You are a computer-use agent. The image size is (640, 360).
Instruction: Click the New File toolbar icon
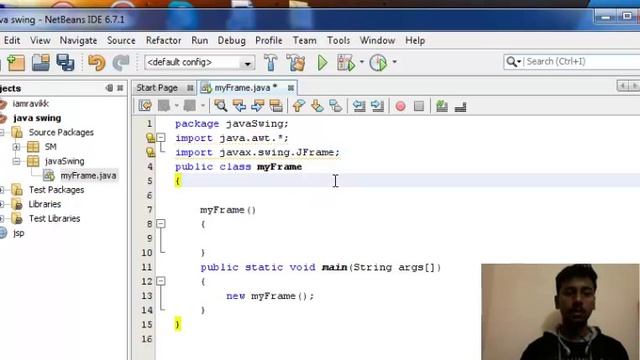(x=16, y=62)
